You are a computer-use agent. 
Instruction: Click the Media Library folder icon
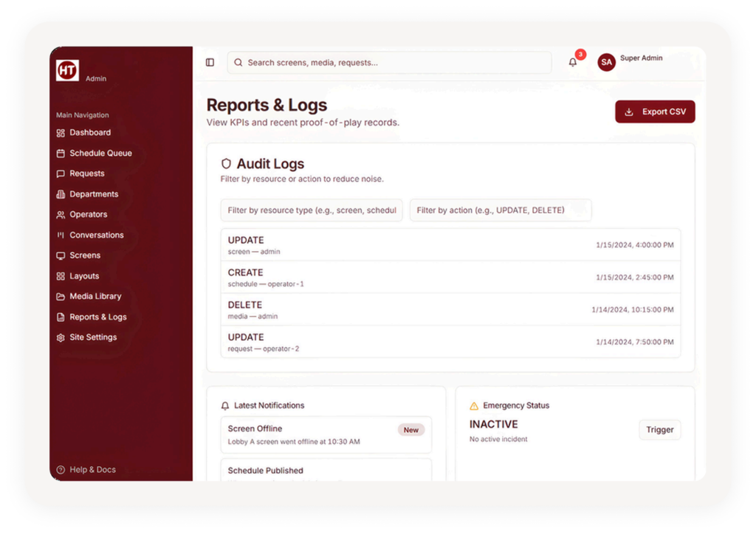click(61, 297)
